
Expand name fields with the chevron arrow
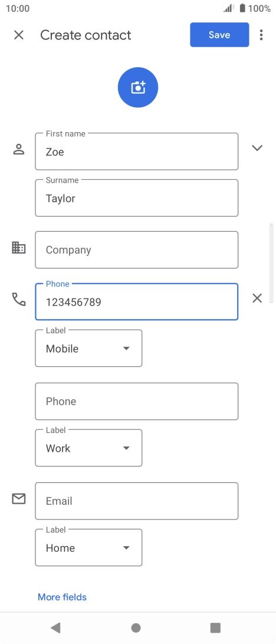[x=257, y=148]
